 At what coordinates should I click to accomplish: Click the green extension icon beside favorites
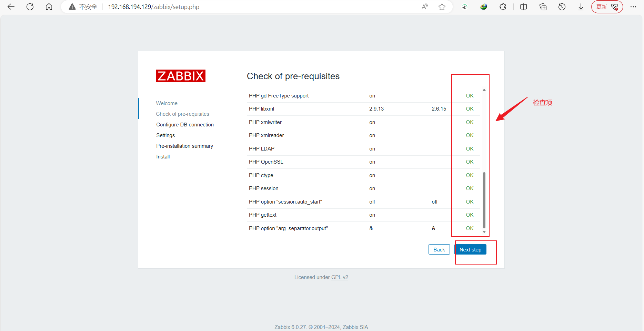coord(465,7)
